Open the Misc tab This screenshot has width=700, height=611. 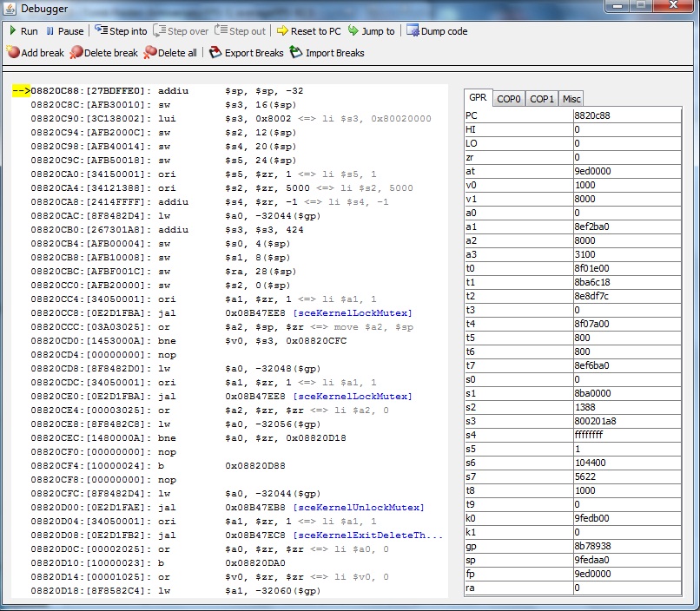point(571,99)
